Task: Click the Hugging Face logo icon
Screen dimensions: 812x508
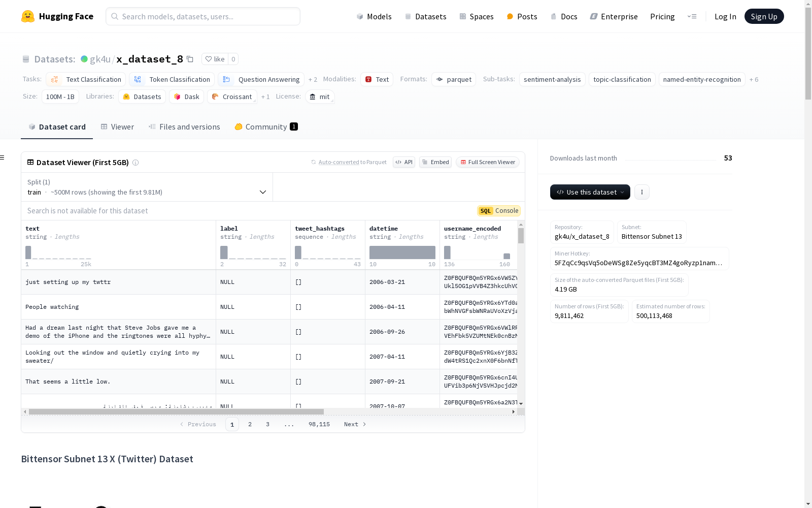Action: coord(28,16)
